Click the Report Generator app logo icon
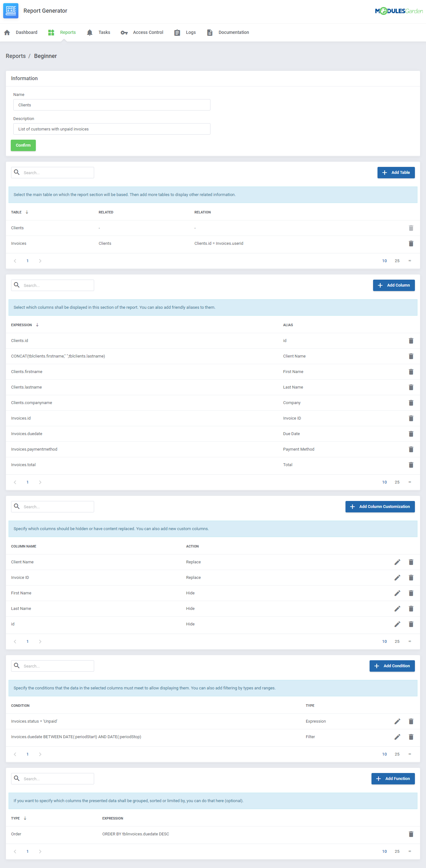Image resolution: width=426 pixels, height=868 pixels. 11,11
